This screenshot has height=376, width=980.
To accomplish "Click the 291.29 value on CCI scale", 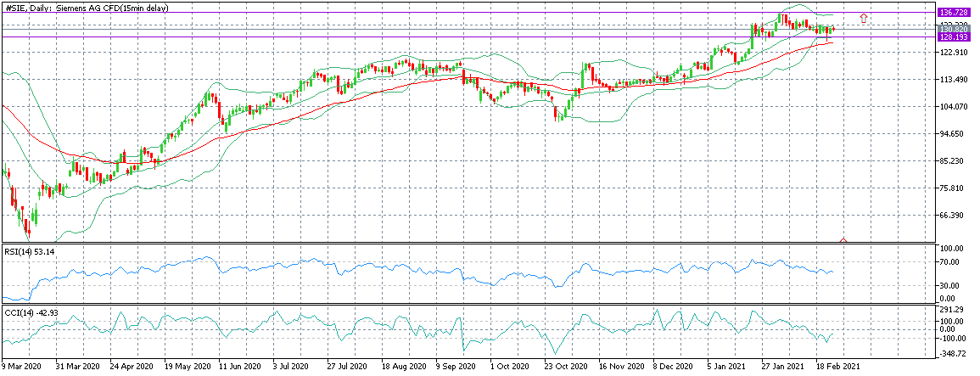I will click(952, 310).
